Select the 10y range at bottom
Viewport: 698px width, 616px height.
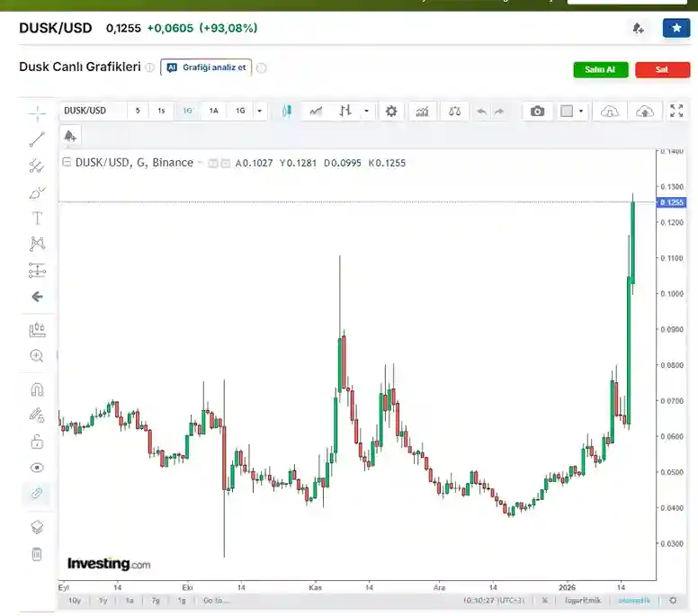tap(75, 600)
